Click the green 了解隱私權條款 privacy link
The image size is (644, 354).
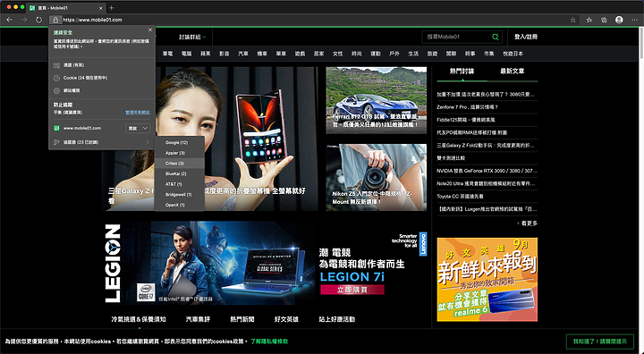tap(269, 341)
